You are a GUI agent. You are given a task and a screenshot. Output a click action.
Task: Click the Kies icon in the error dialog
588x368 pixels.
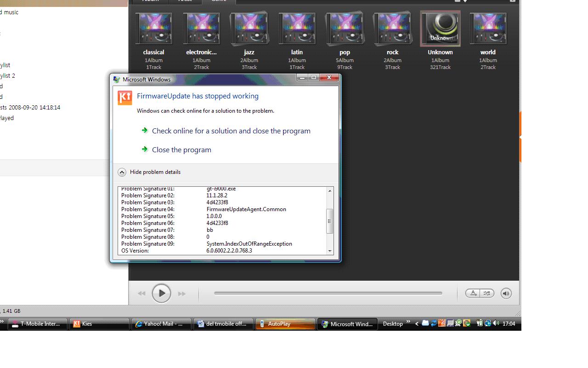point(125,98)
